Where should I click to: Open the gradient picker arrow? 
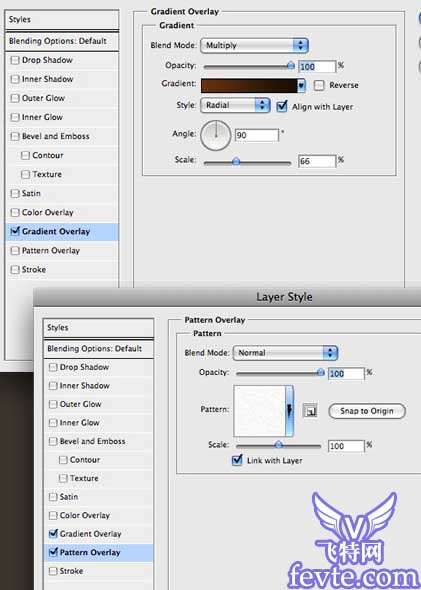pos(301,85)
